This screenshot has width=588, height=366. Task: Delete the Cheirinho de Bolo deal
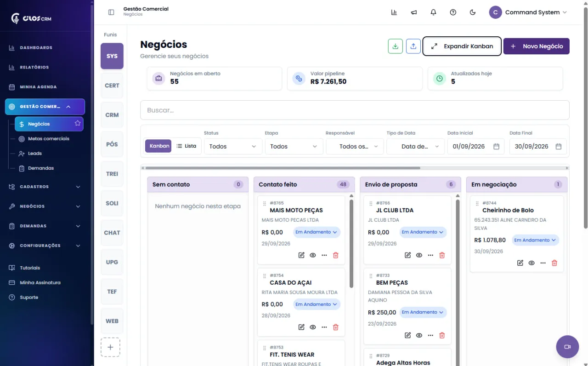(554, 263)
